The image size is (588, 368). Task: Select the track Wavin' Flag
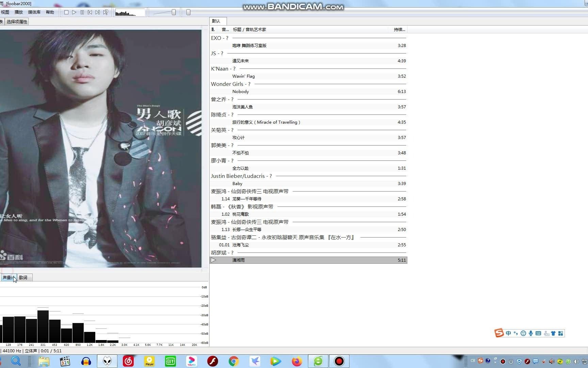click(x=308, y=76)
